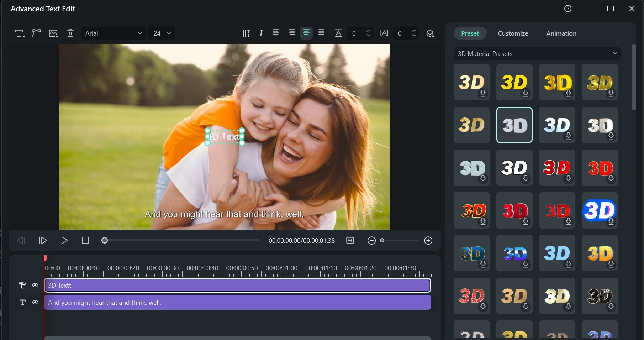Increase line spacing value stepper
The height and width of the screenshot is (340, 644).
(x=369, y=31)
